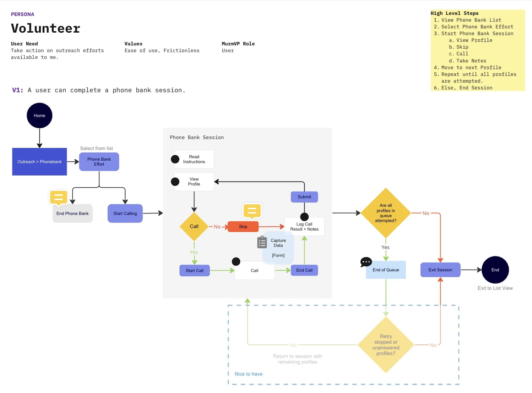Select the black dot beside View Profile
This screenshot has width=532, height=393.
tap(175, 182)
